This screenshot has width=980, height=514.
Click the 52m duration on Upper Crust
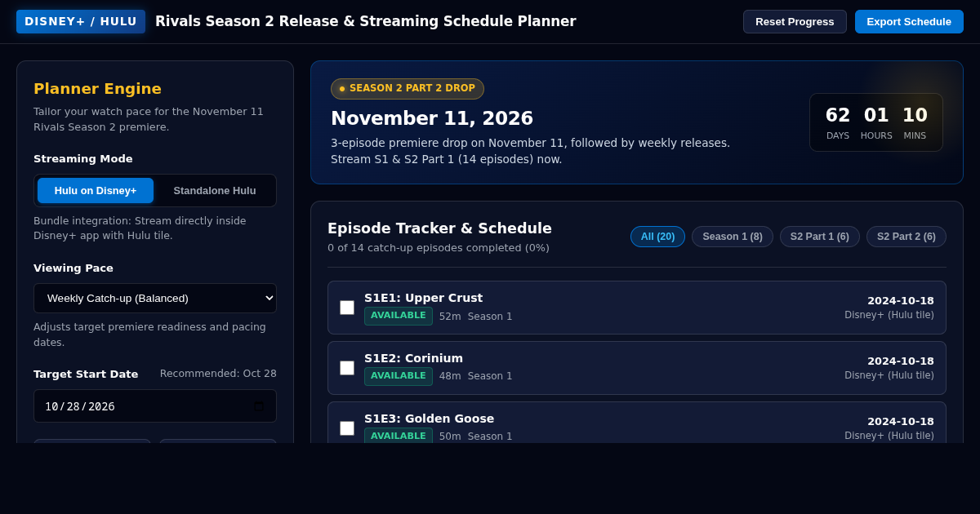click(450, 317)
